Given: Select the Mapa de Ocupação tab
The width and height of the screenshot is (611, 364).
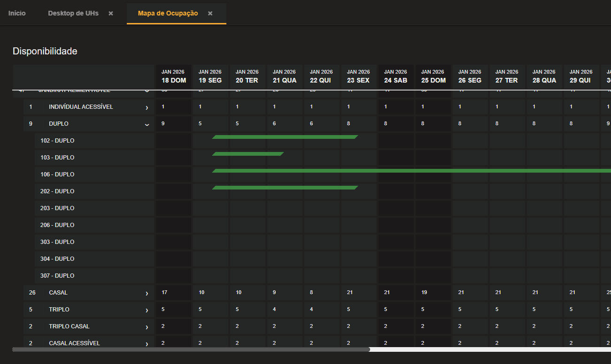Looking at the screenshot, I should coord(168,14).
